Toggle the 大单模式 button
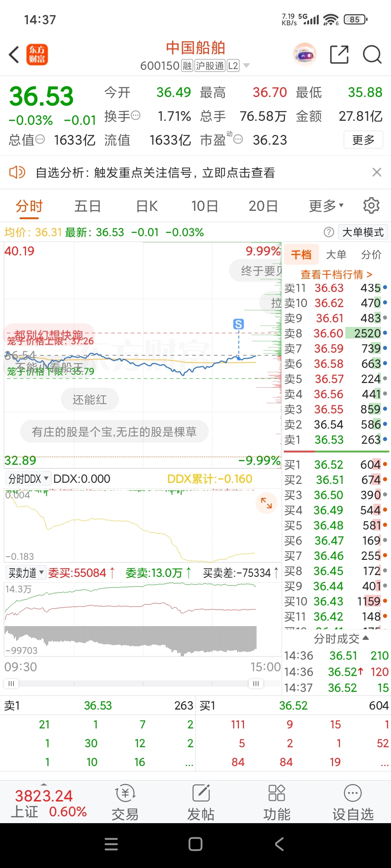 (363, 232)
